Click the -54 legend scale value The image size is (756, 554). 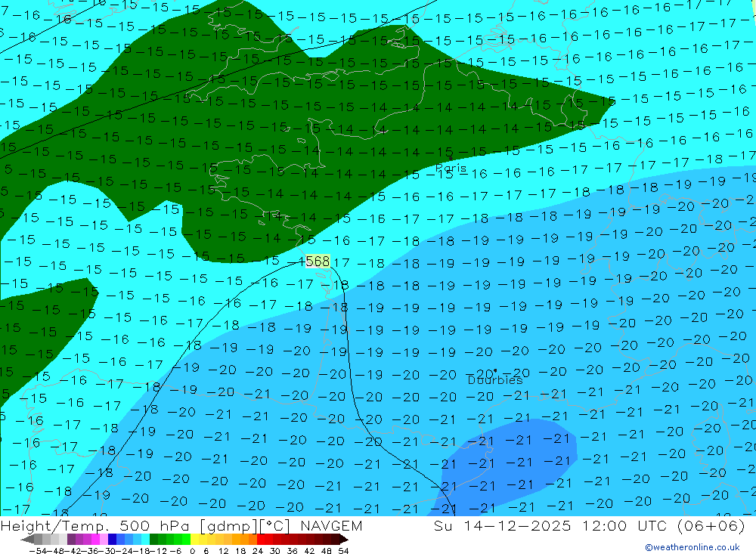(x=38, y=551)
